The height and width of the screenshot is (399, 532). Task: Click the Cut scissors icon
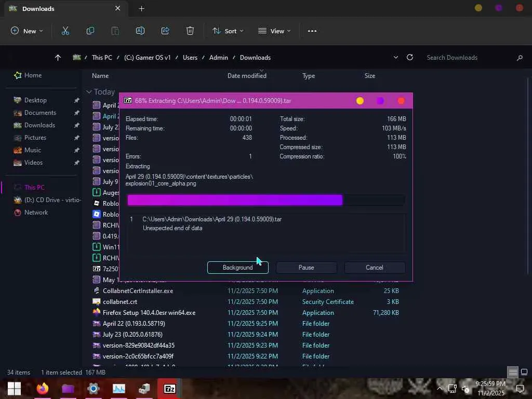coord(65,31)
